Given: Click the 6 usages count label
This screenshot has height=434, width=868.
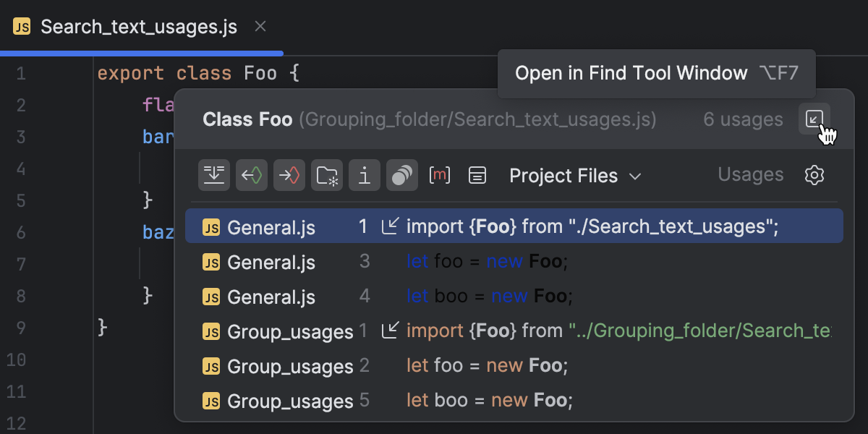Looking at the screenshot, I should [x=743, y=119].
